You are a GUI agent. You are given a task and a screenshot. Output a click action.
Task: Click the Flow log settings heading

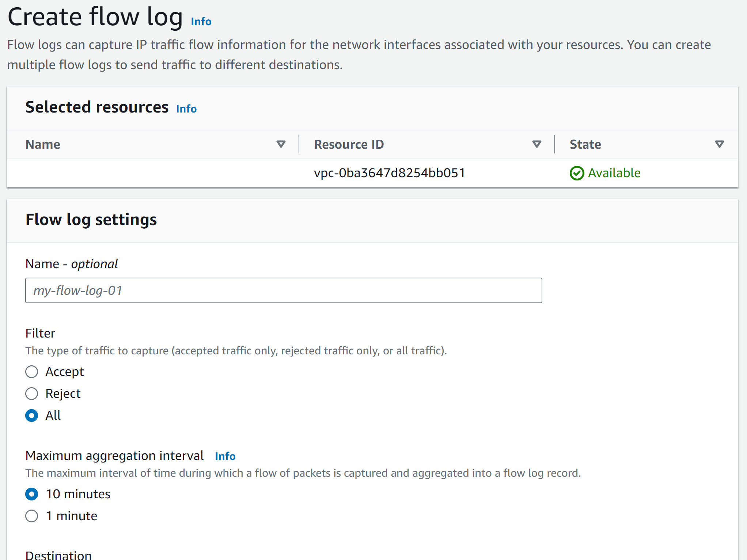click(x=91, y=220)
